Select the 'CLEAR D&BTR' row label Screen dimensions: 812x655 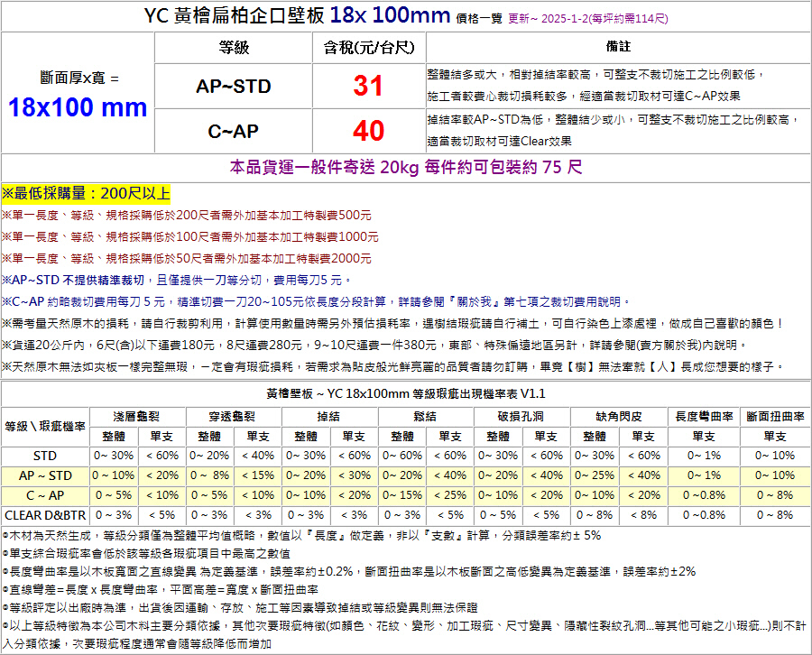[x=45, y=516]
